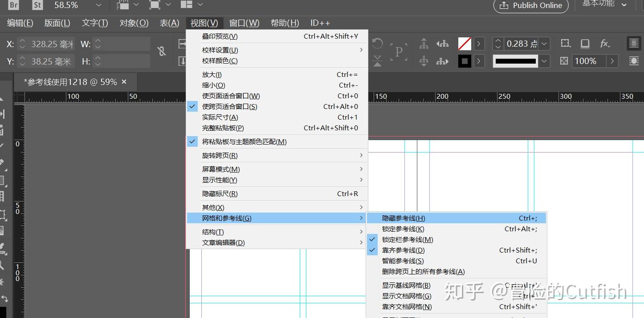Screen dimensions: 644x318
Task: Click the Publish Online button
Action: 531,6
